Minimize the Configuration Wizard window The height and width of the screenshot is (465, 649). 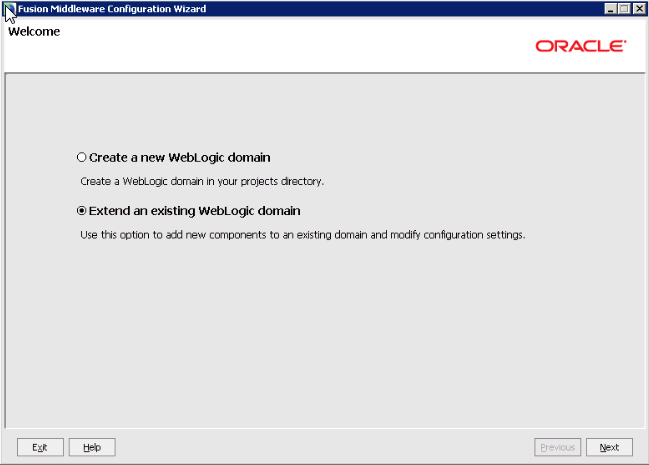pos(610,9)
